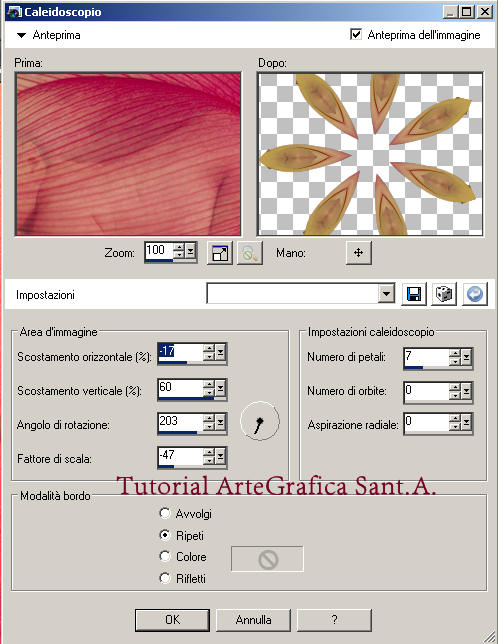Image resolution: width=498 pixels, height=644 pixels.
Task: Choose the Colore border mode radio button
Action: (165, 556)
